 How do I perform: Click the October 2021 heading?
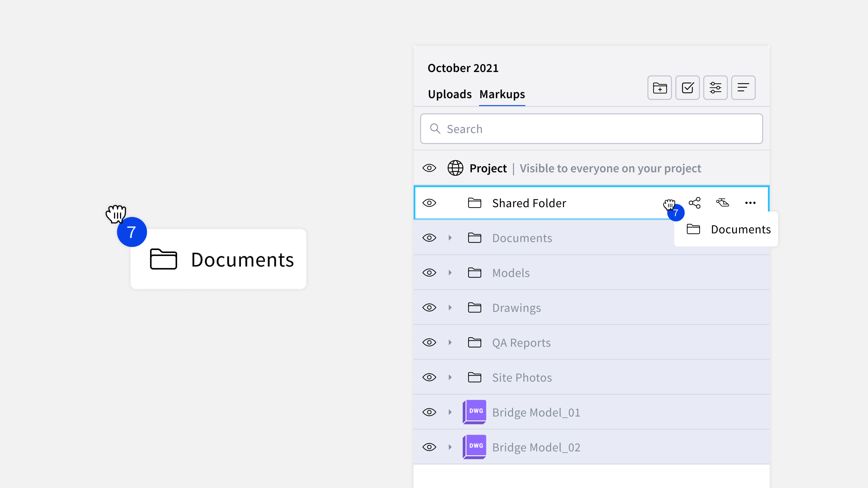coord(463,68)
